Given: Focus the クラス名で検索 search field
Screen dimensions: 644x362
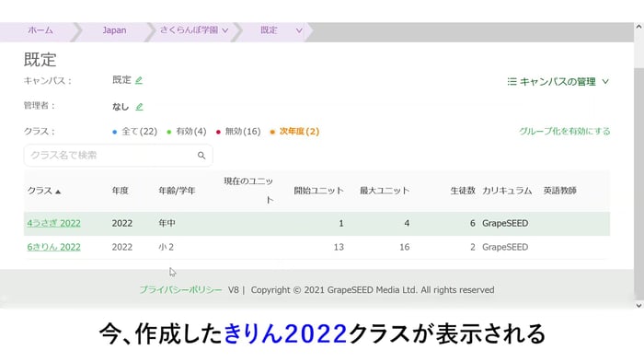Looking at the screenshot, I should click(119, 155).
